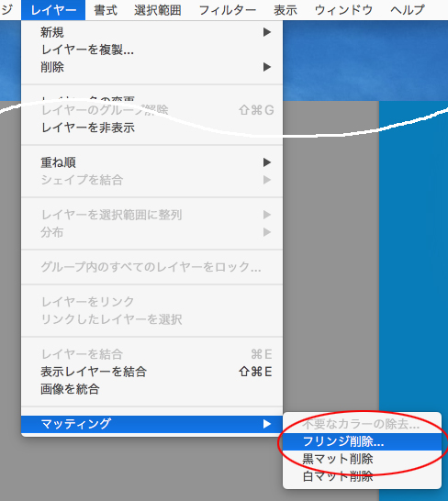Open the ヘルプ menu
This screenshot has width=448, height=501.
click(x=408, y=10)
